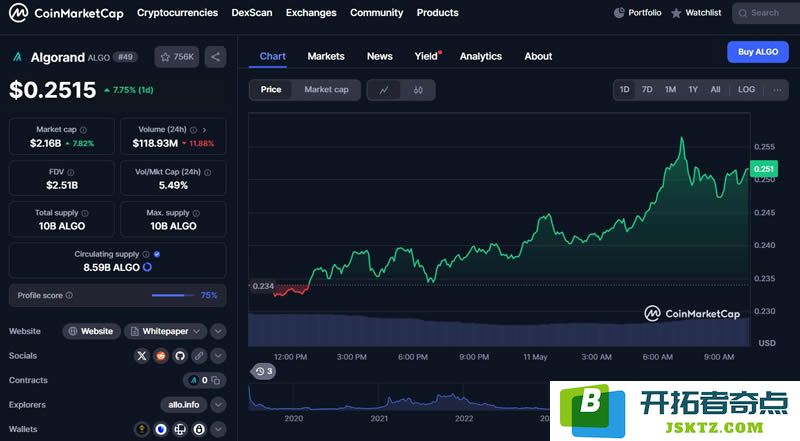Open the allo.info explorer link
Image resolution: width=800 pixels, height=441 pixels.
pos(184,405)
